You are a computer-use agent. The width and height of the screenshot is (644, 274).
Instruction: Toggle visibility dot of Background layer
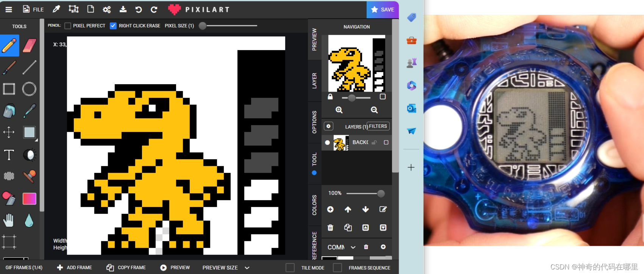click(x=327, y=142)
